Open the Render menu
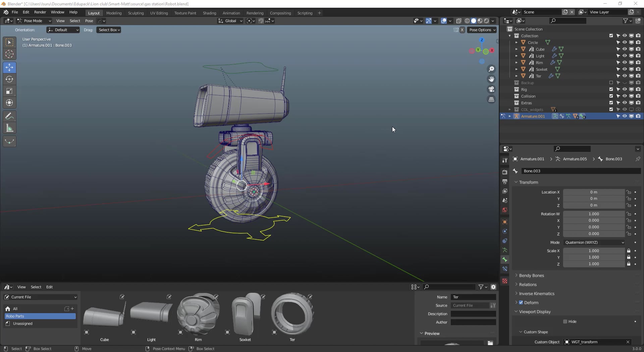The width and height of the screenshot is (644, 352). (x=40, y=12)
